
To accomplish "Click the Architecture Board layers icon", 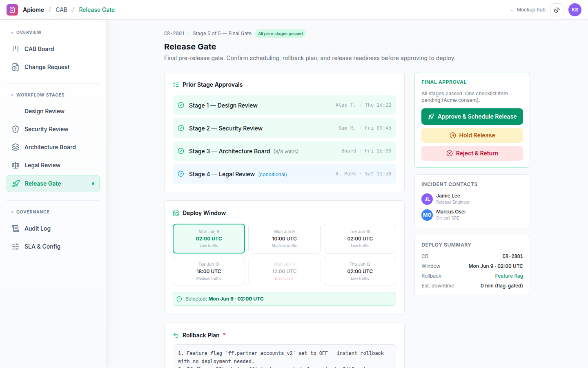I will tap(16, 147).
